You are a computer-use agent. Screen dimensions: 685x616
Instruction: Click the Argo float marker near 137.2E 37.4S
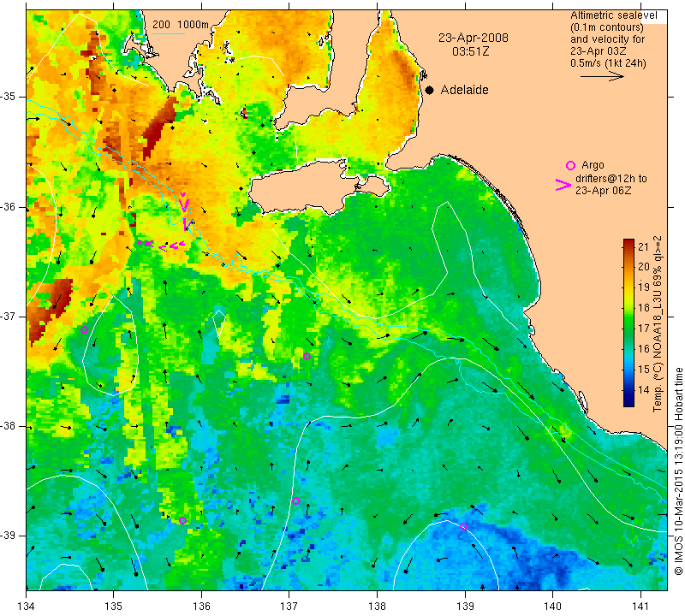[307, 356]
